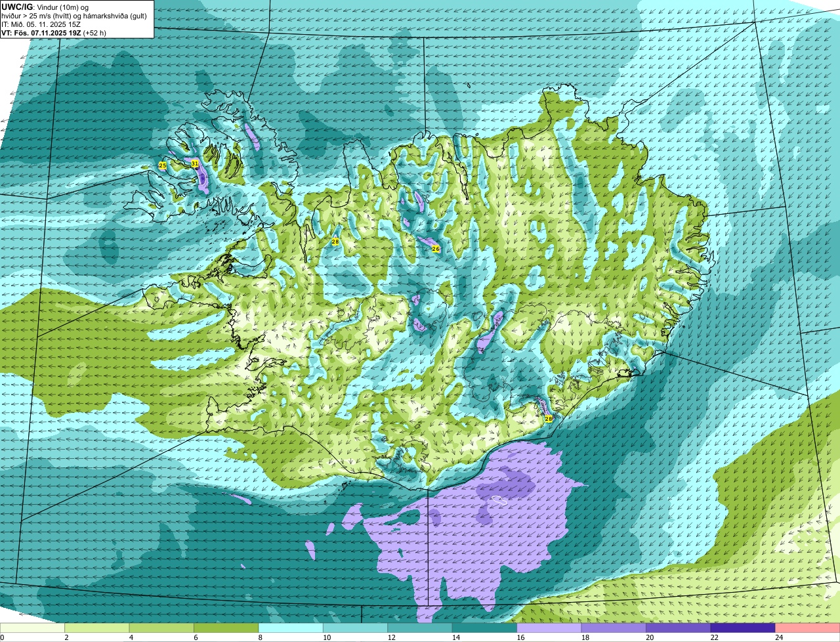Click the 4–6 m/s green legend swatch

(x=161, y=628)
